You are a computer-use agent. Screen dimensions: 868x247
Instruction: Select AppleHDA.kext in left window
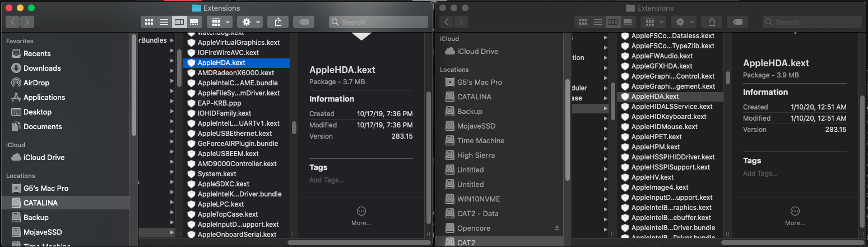tap(236, 63)
